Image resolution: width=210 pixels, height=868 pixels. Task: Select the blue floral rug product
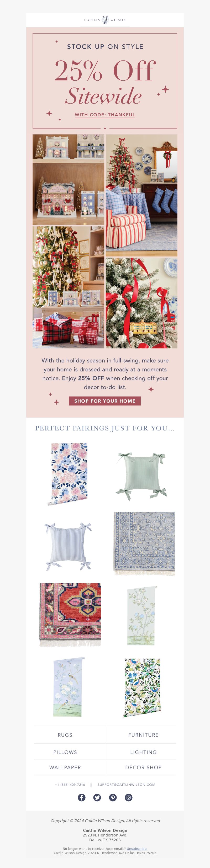pos(144,544)
